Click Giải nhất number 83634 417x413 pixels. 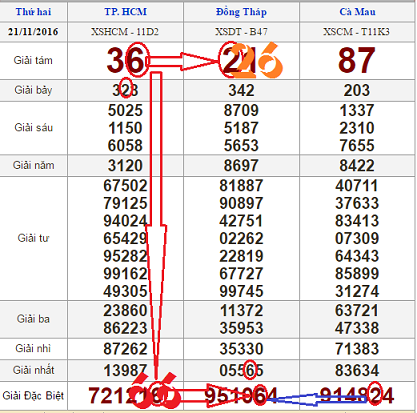tap(357, 370)
